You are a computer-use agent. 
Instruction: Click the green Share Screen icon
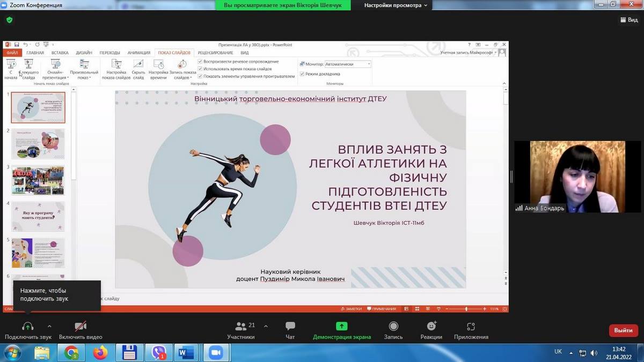[x=342, y=327]
